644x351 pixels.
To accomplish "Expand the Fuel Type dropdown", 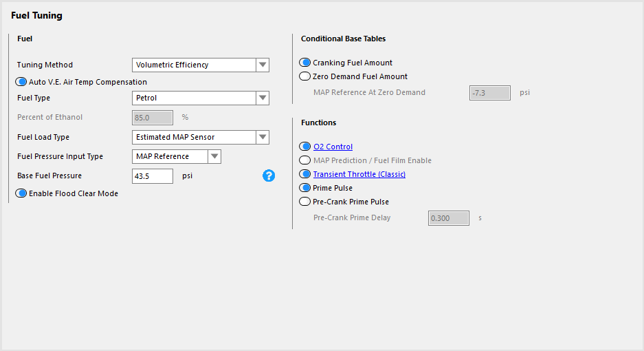I will (x=263, y=98).
